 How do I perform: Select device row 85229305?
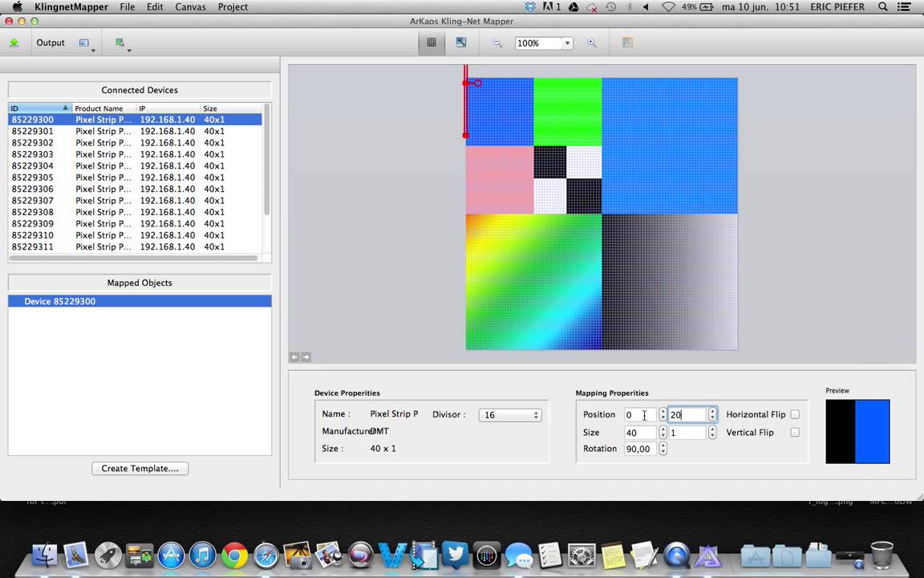coord(135,177)
